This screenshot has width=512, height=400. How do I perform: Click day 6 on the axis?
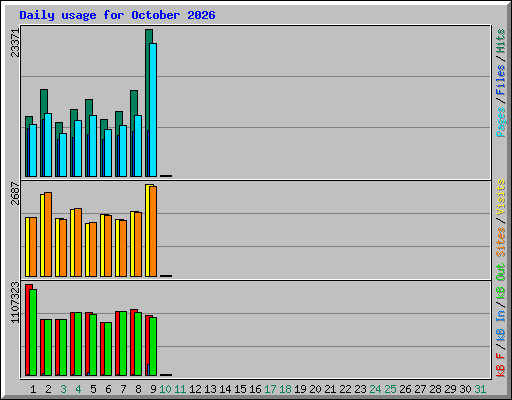click(108, 389)
